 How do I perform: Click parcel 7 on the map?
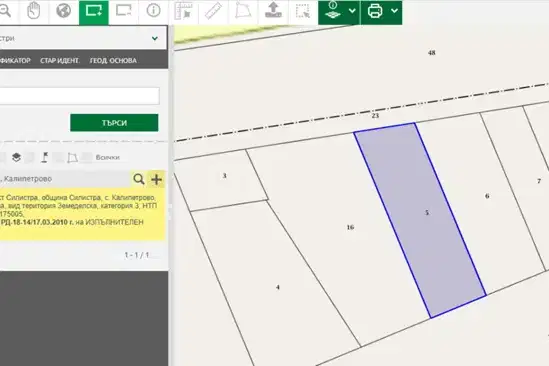click(x=539, y=181)
